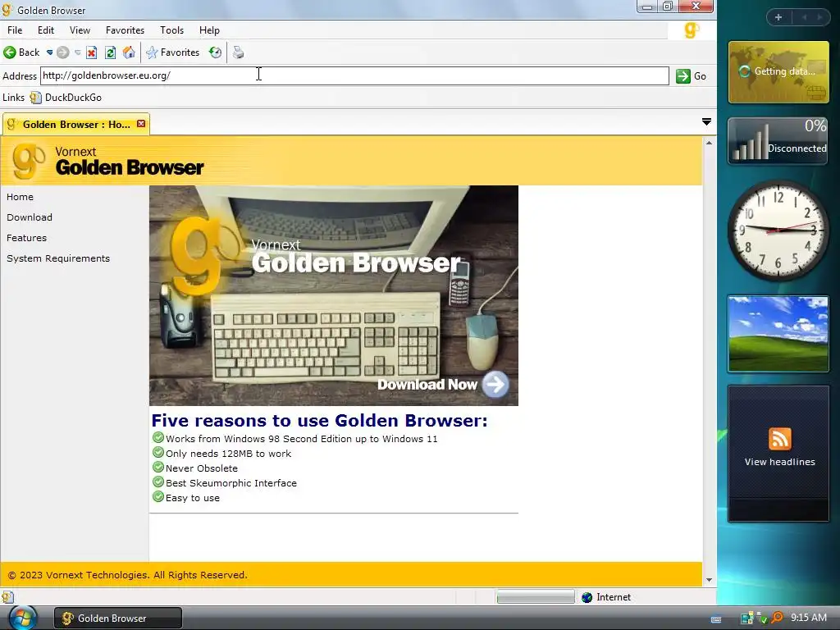The width and height of the screenshot is (840, 630).
Task: Open the Back history dropdown arrow
Action: point(49,52)
